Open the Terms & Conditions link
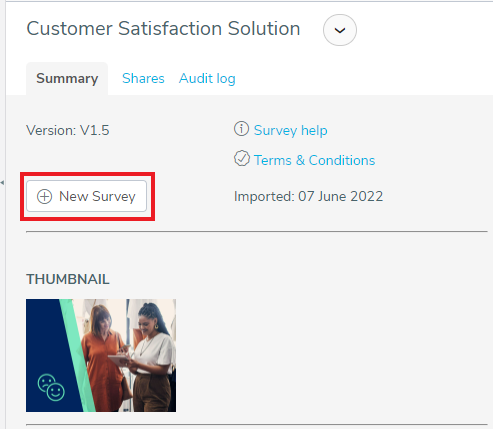 [x=314, y=160]
